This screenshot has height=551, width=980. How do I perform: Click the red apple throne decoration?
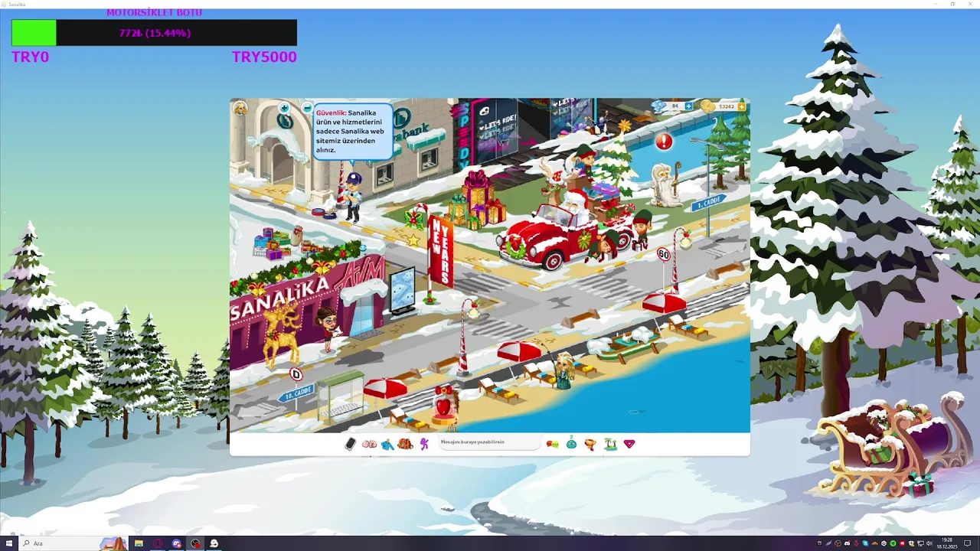click(443, 406)
